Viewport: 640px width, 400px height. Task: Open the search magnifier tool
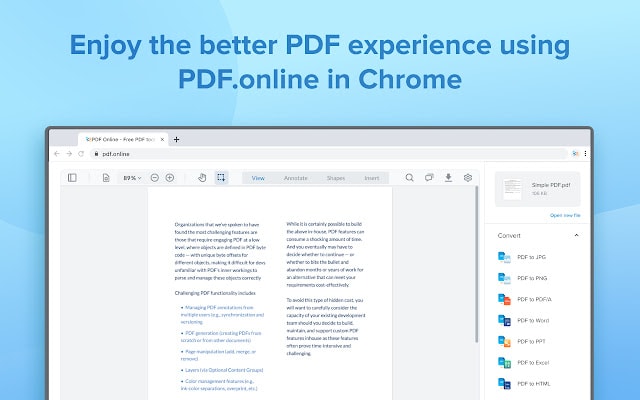[409, 178]
